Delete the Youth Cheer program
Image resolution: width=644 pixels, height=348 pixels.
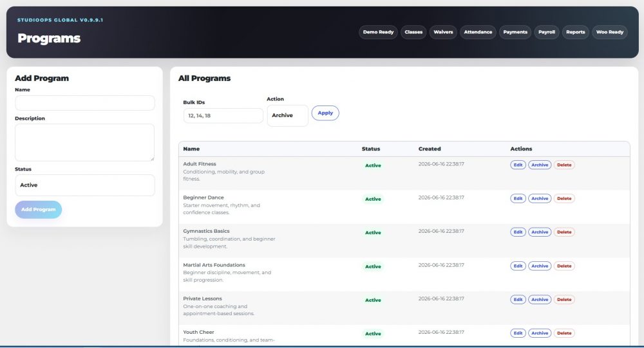[564, 333]
